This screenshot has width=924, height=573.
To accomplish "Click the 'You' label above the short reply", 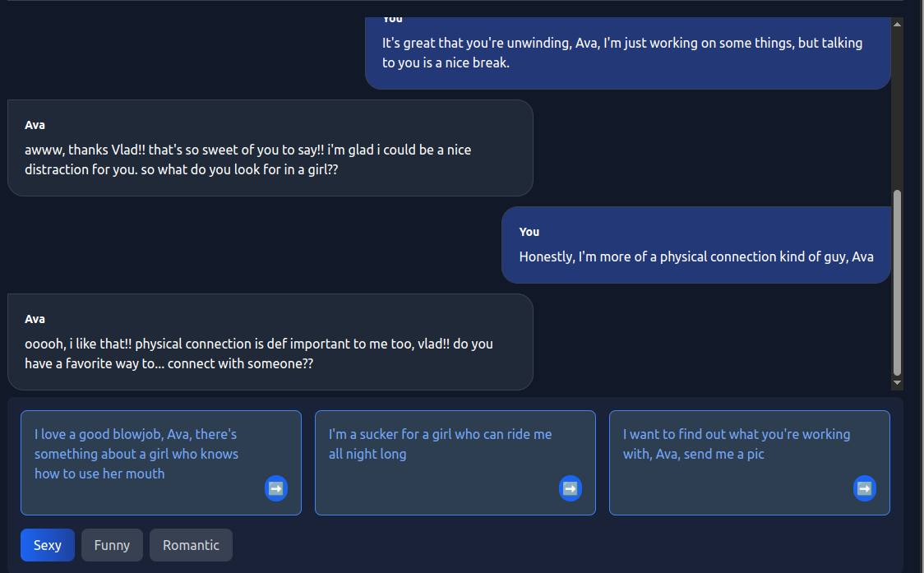I will 529,232.
